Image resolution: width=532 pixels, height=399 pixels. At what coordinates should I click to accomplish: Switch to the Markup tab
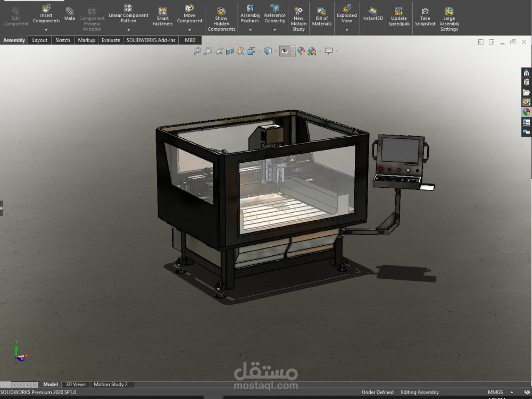coord(86,40)
